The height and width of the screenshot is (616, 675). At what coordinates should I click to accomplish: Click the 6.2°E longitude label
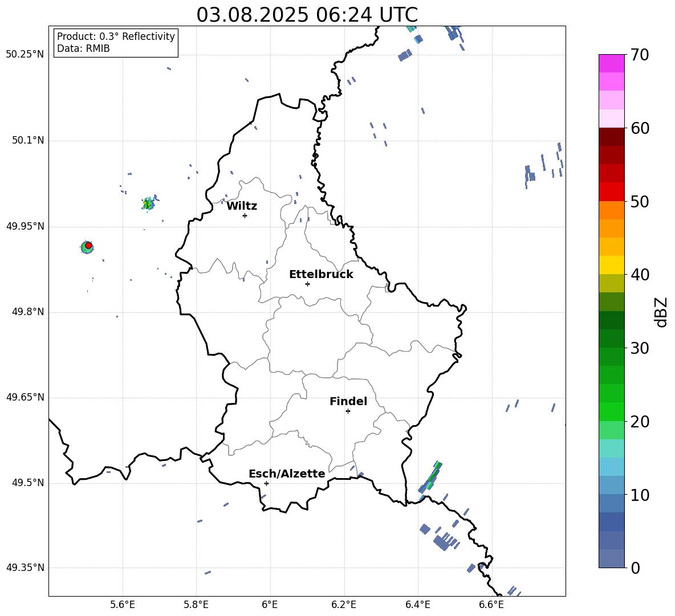coord(344,605)
